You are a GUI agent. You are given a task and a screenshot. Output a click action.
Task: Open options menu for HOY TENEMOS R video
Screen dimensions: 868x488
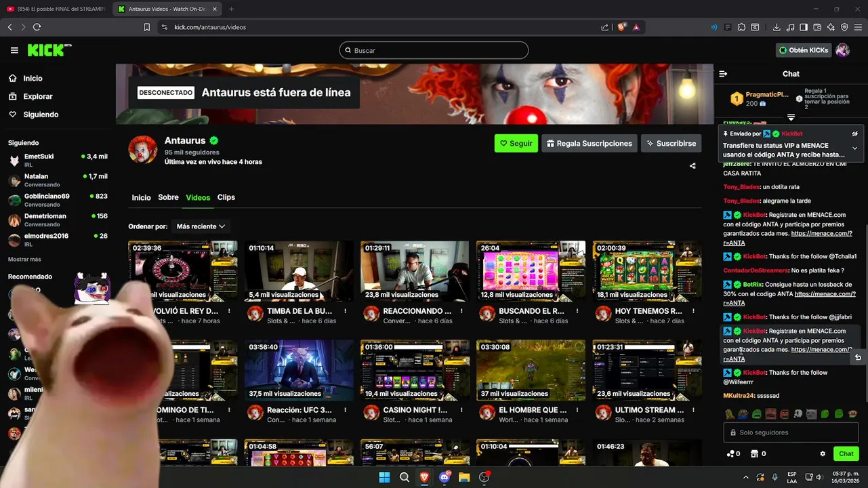[694, 311]
